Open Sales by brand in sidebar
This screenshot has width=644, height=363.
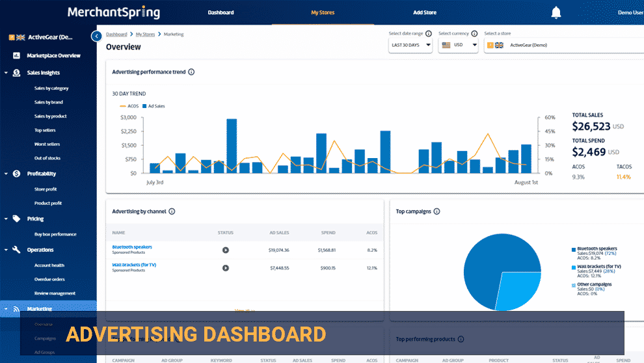(x=49, y=102)
